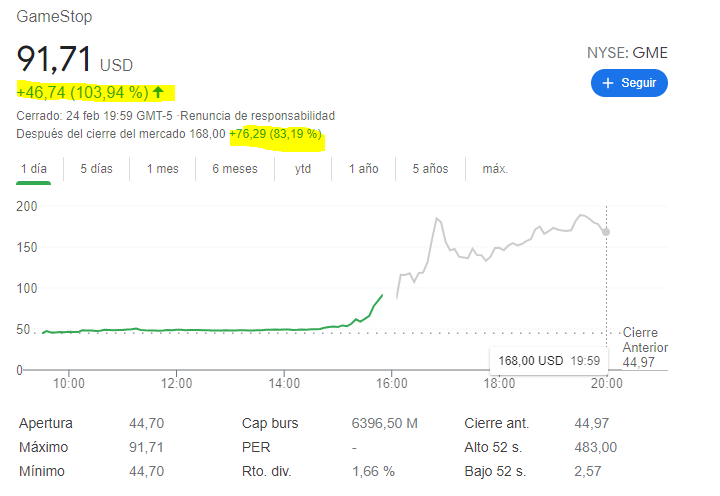Show the 6 meses chart range
720x496 pixels.
pyautogui.click(x=235, y=169)
